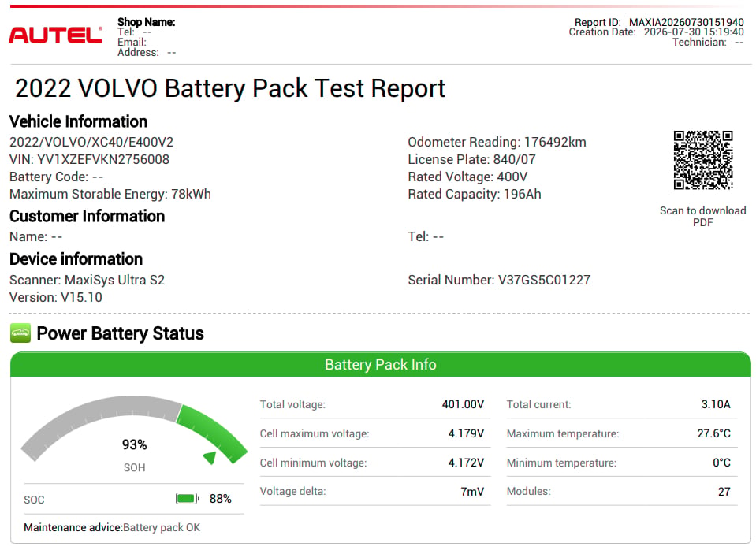Click Serial Number: V37GS5C01227
756x554 pixels.
tap(499, 280)
